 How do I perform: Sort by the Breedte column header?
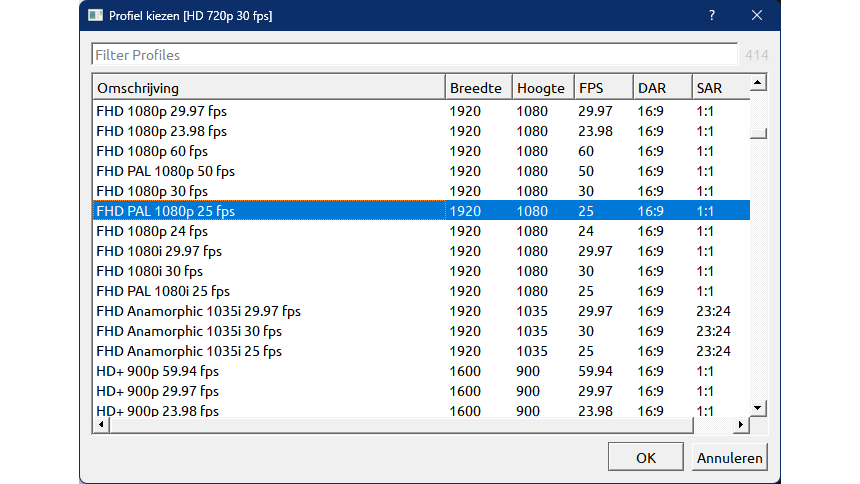point(477,88)
